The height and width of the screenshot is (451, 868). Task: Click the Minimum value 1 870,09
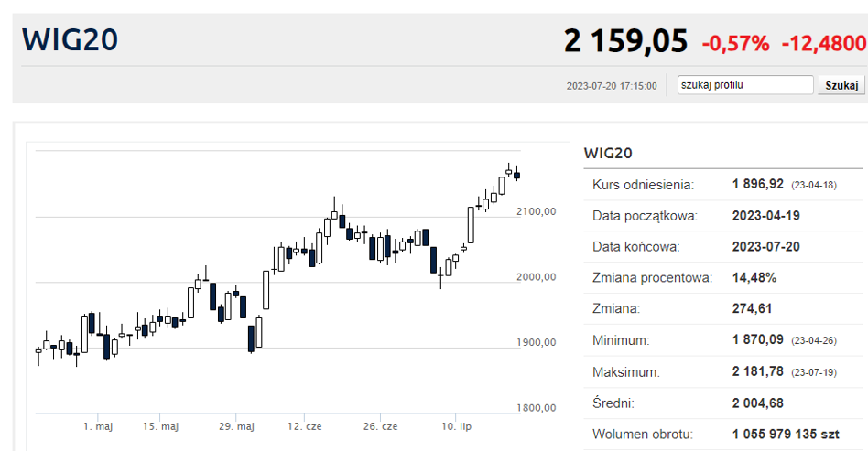tap(758, 339)
